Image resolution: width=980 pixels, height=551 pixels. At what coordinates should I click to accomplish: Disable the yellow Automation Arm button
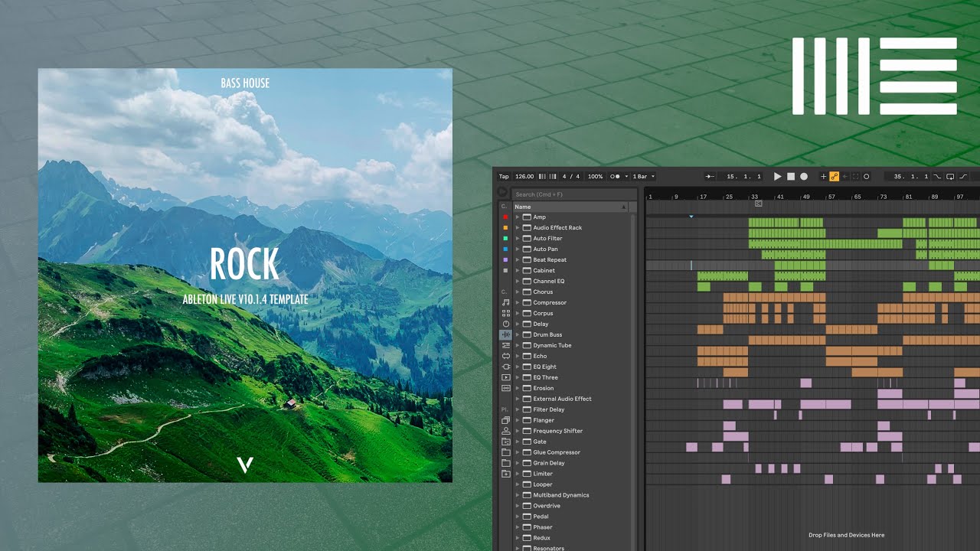(834, 177)
